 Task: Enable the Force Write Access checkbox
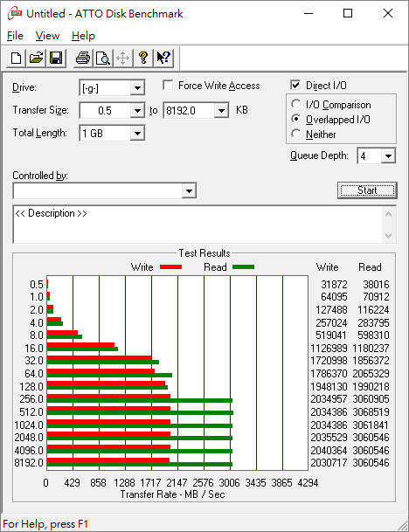(x=168, y=85)
